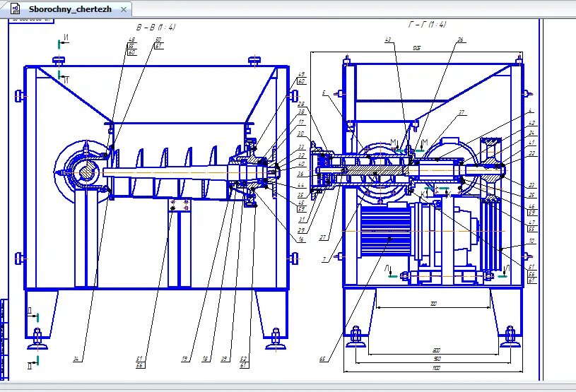Click position callout number 10
The image size is (576, 392).
[x=531, y=241]
